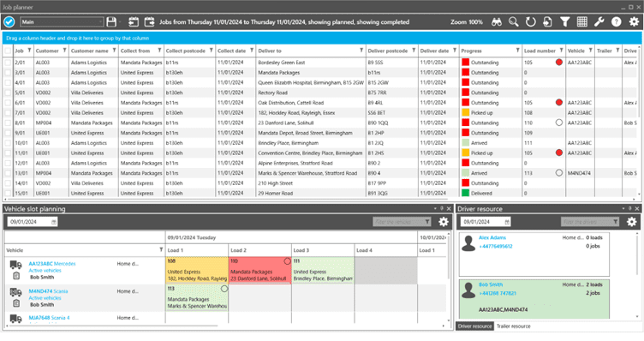
Task: Click the blue checkmark icon in Job planner toolbar
Action: click(9, 21)
